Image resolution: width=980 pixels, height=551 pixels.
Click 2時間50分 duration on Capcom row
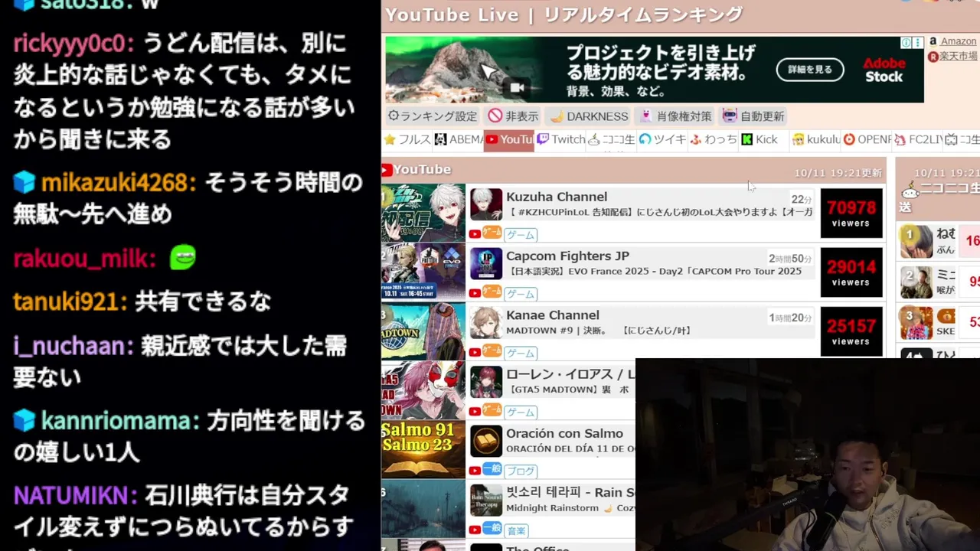790,259
